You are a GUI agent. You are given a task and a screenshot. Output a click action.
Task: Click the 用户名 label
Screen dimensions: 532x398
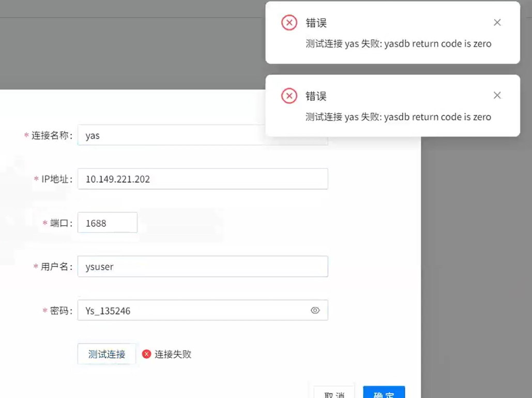[57, 267]
